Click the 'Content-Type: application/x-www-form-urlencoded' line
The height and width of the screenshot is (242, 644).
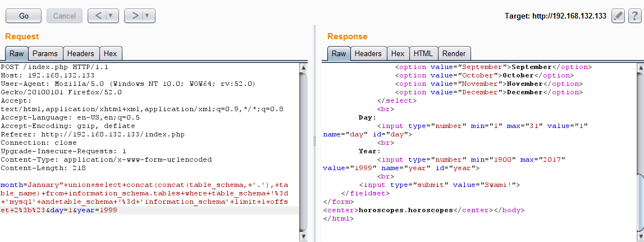pos(106,159)
